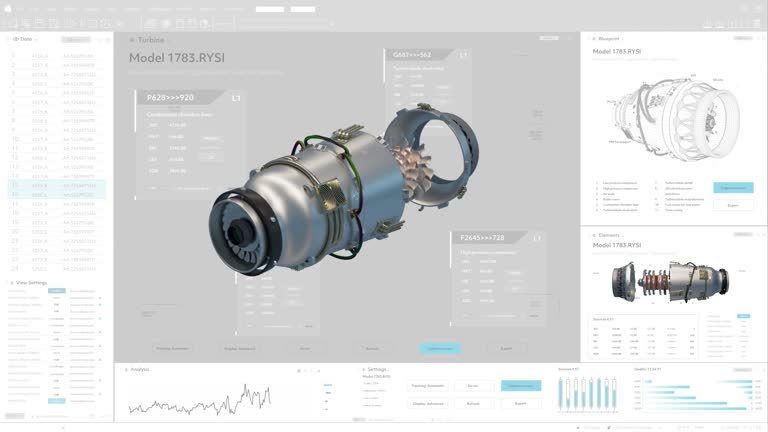Click the icon beside the Elements panel title
This screenshot has height=432, width=768.
(592, 234)
